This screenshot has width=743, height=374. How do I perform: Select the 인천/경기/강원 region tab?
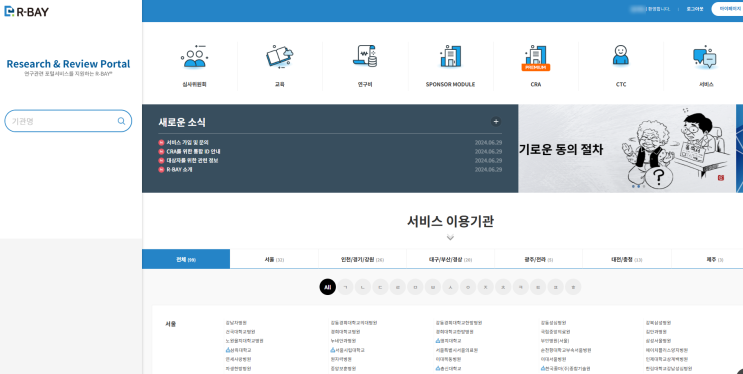362,259
